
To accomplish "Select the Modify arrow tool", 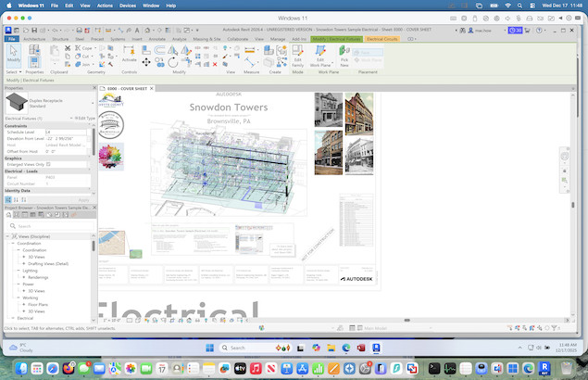I will tap(13, 57).
